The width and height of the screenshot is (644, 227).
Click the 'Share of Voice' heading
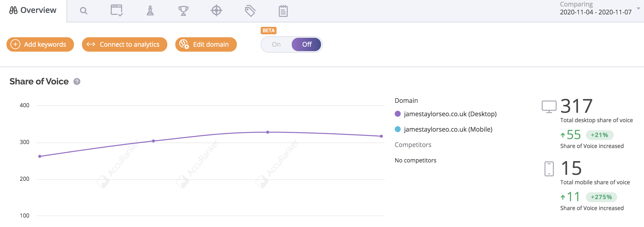click(x=39, y=82)
